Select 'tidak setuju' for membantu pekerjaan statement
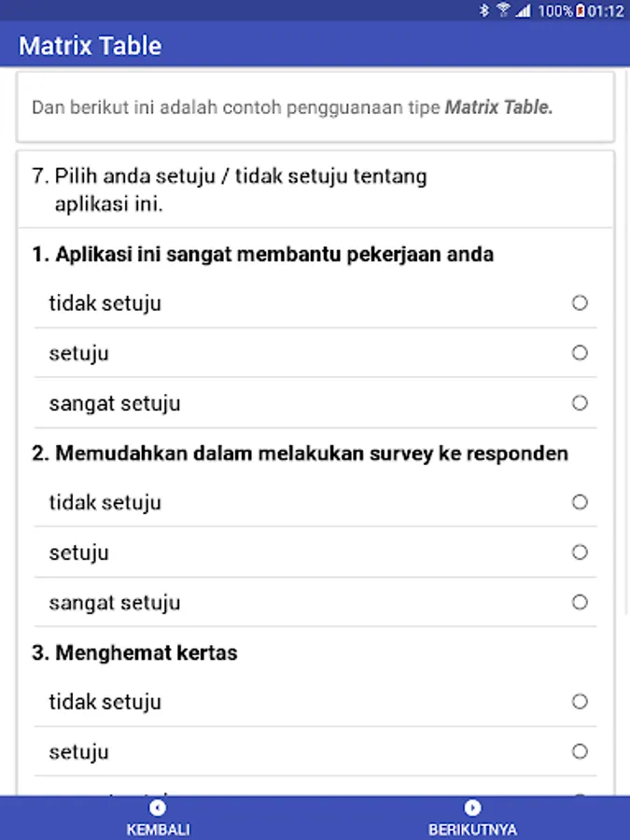The height and width of the screenshot is (840, 630). [x=580, y=302]
